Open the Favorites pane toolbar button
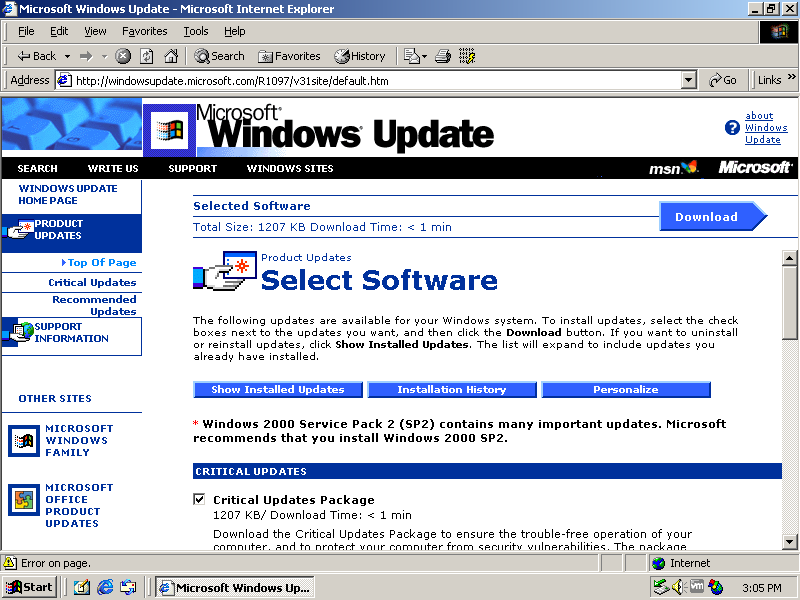800x600 pixels. coord(289,56)
